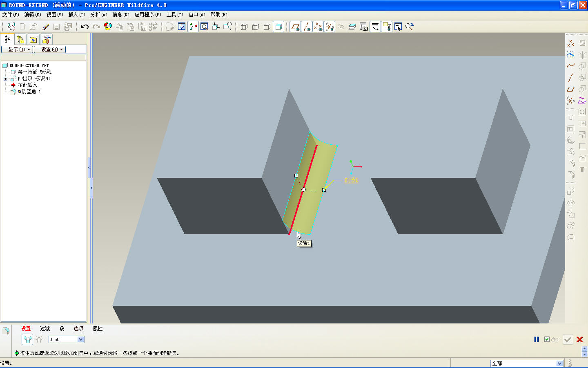Select the Wireframe display style

pyautogui.click(x=244, y=27)
